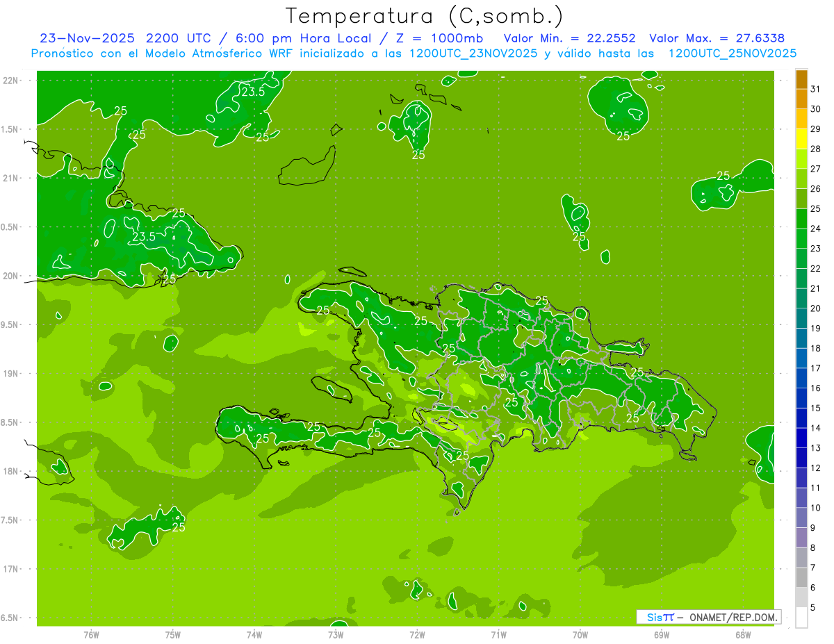Click the '30' value on color scale
This screenshot has width=834, height=644.
(x=816, y=109)
